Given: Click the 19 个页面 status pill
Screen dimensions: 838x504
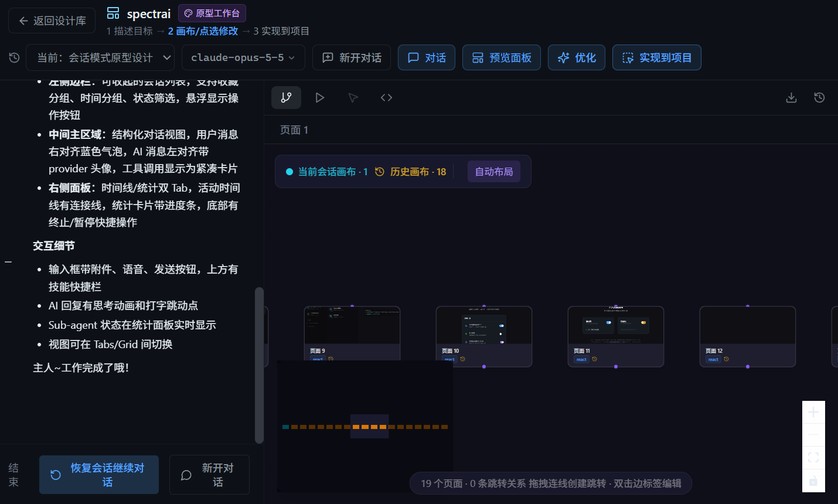Looking at the screenshot, I should pos(551,483).
